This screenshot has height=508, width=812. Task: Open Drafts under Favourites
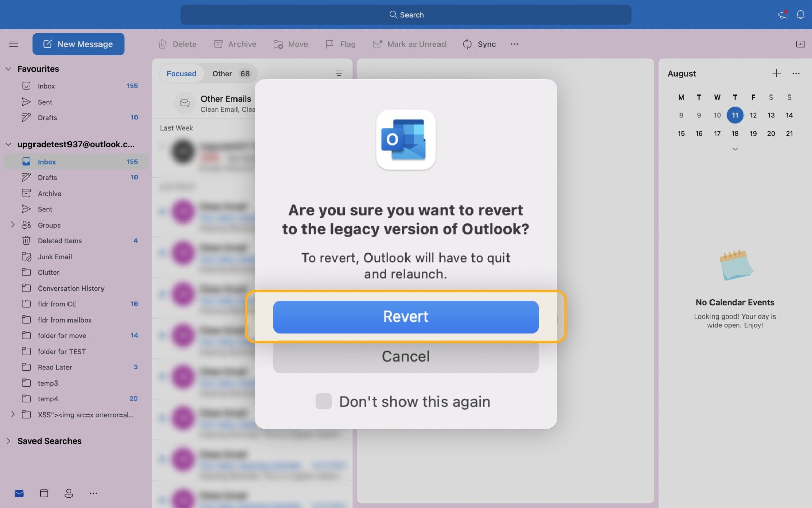tap(76, 118)
